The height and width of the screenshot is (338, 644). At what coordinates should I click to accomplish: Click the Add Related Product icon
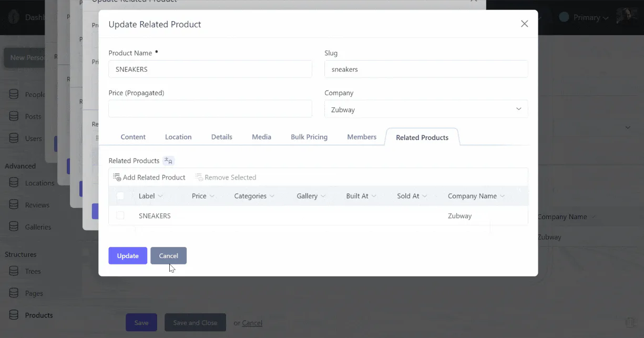coord(117,177)
